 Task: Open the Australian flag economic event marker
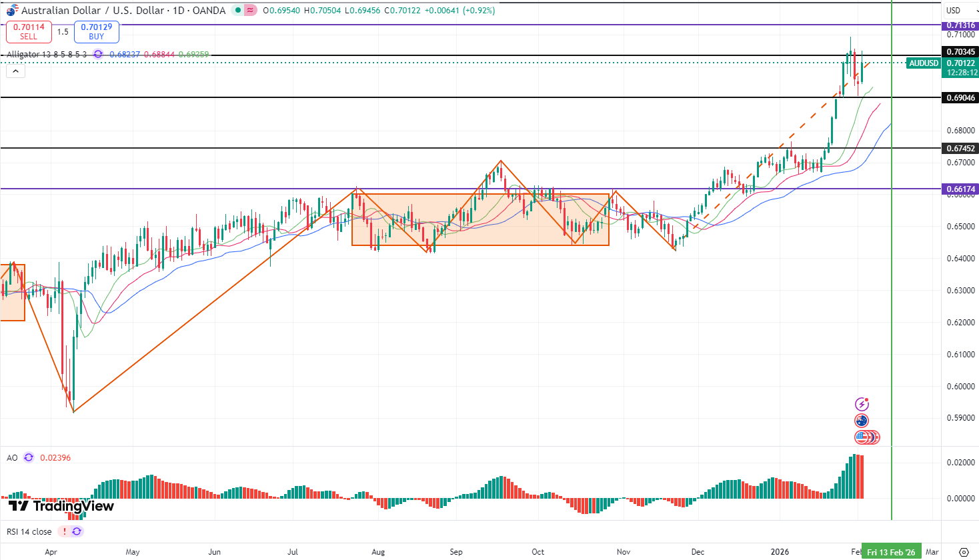tap(862, 421)
